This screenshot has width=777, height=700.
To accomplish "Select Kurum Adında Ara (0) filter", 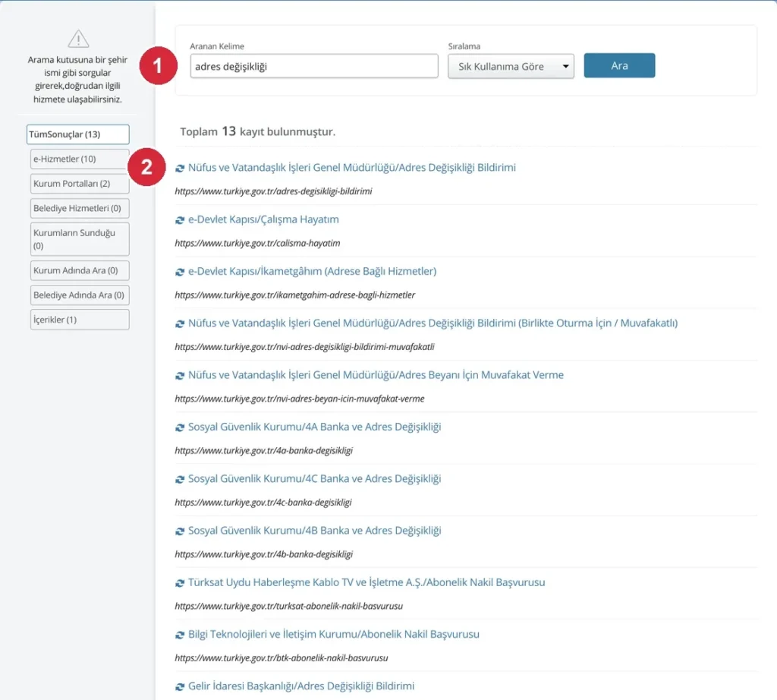I will [80, 271].
